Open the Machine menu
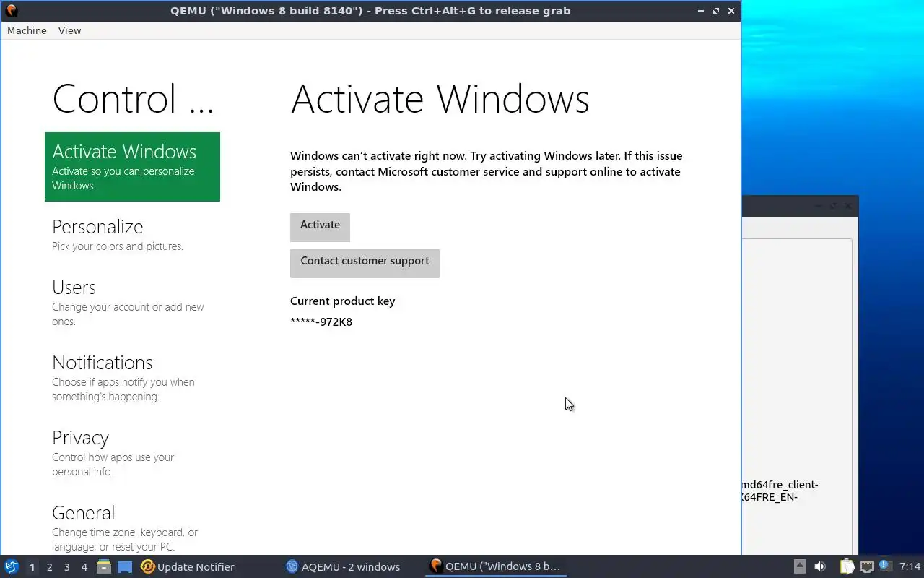 tap(27, 30)
